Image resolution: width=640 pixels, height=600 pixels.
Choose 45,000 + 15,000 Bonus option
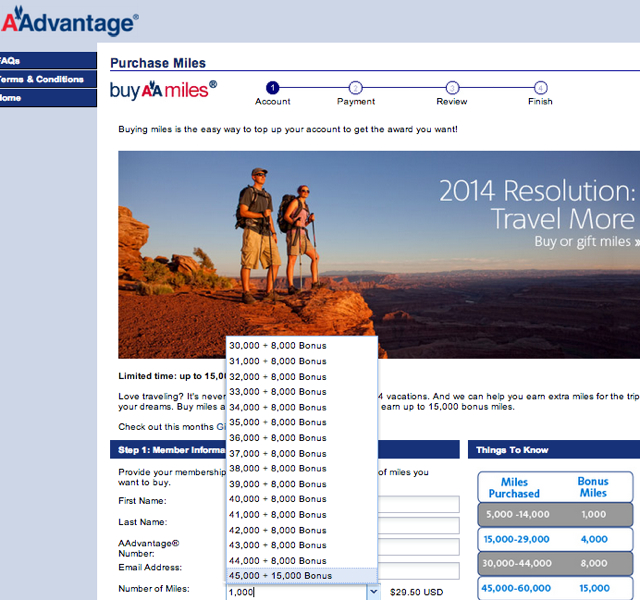302,576
